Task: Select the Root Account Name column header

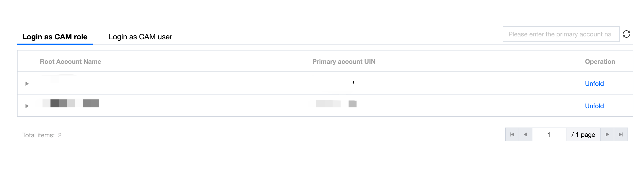Action: 70,62
